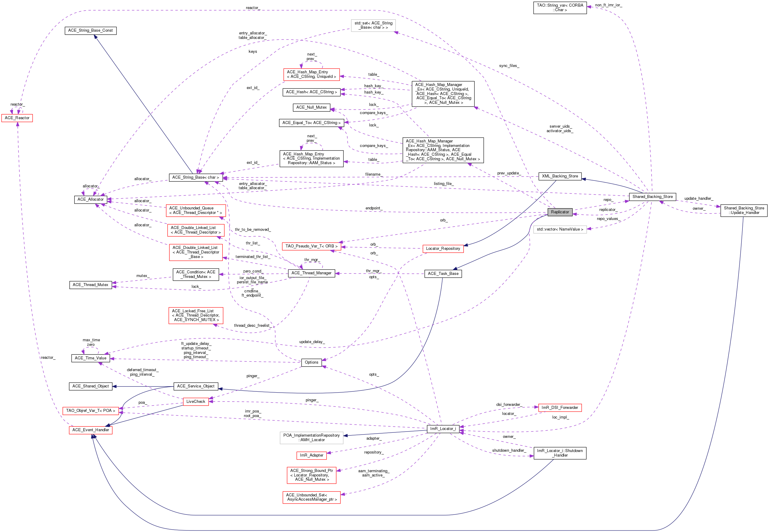Viewport: 769px width, 532px height.
Task: Open the Options class node
Action: click(311, 362)
